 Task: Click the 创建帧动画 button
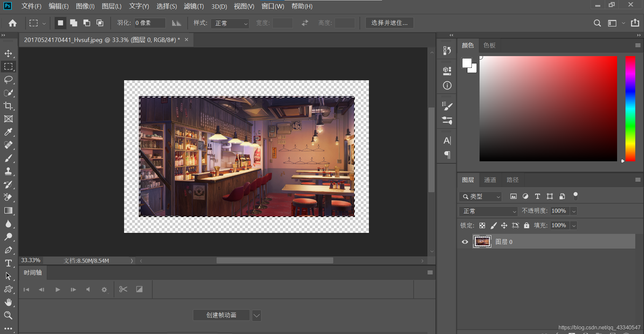(x=221, y=315)
